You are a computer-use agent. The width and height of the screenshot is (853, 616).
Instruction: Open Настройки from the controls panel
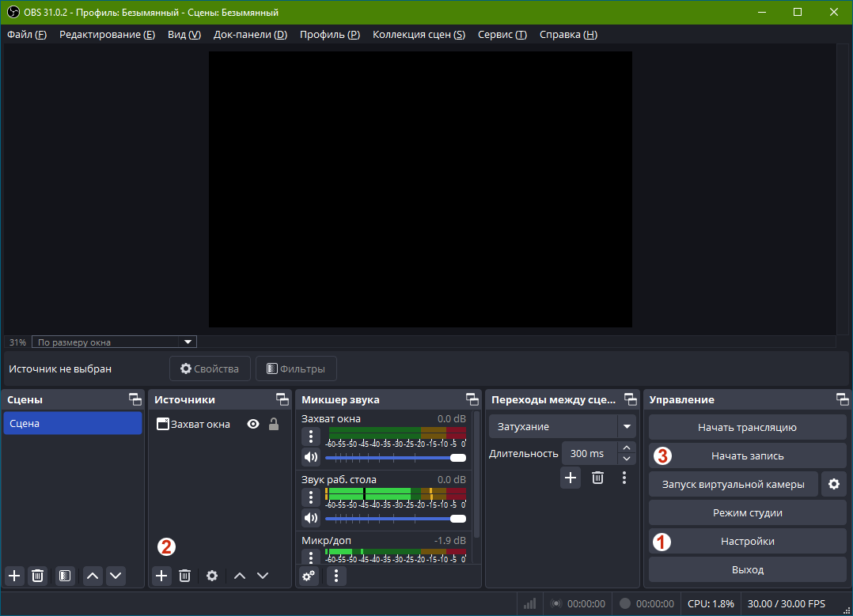pyautogui.click(x=748, y=541)
